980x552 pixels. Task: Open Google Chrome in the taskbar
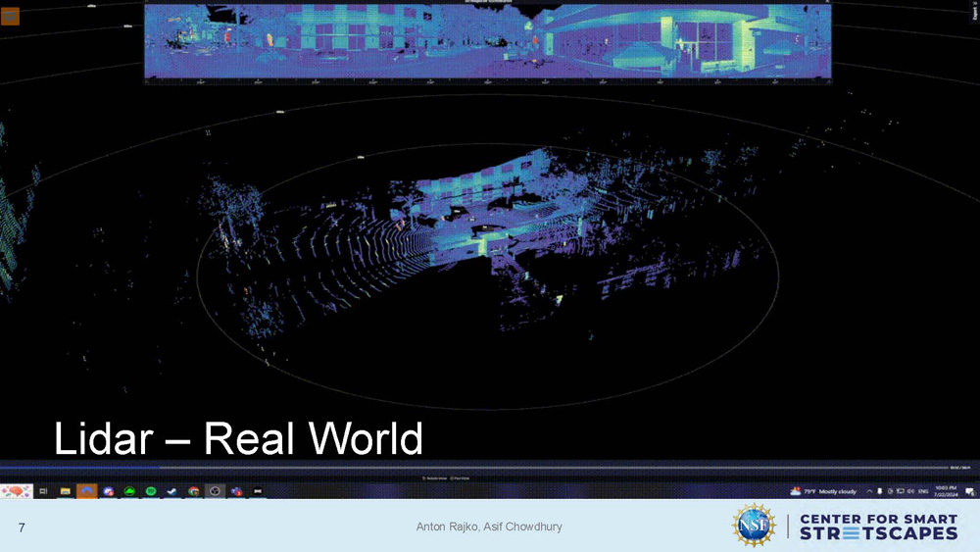click(x=194, y=491)
